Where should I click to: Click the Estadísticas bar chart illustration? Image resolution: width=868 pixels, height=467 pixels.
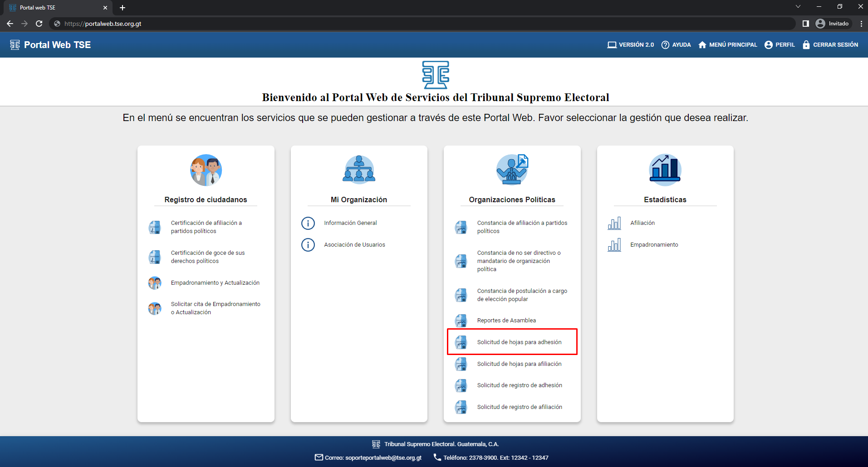[x=665, y=170]
